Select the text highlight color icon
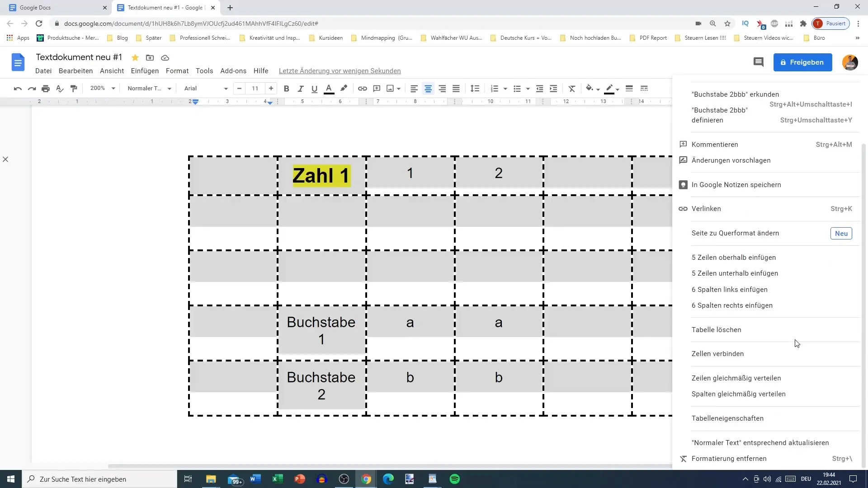The height and width of the screenshot is (488, 868). pos(344,88)
